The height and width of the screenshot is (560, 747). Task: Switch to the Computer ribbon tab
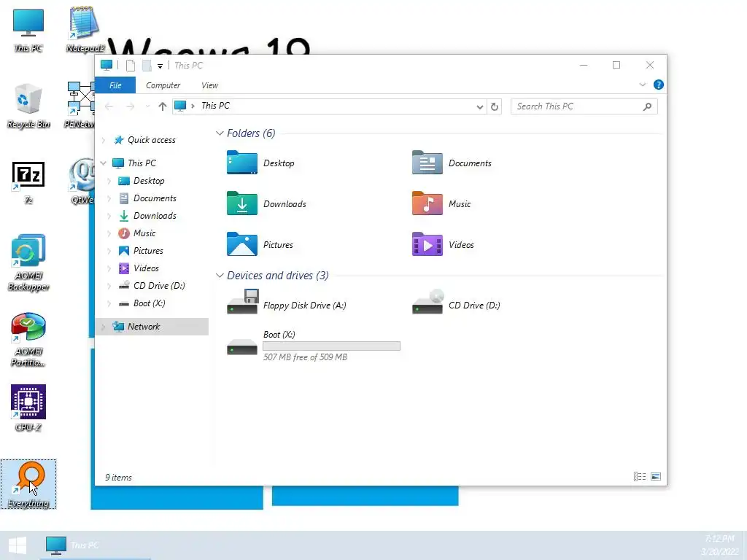click(x=163, y=85)
